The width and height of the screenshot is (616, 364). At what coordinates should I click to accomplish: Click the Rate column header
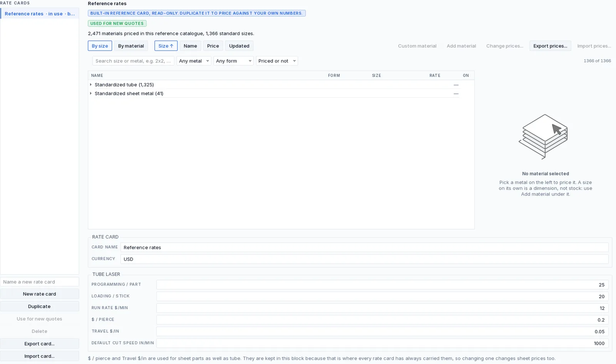[x=435, y=75]
